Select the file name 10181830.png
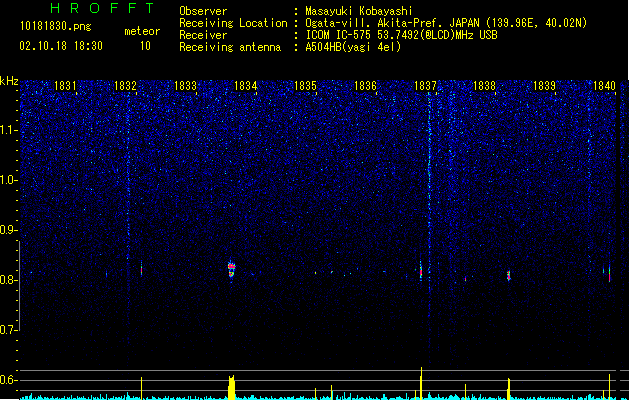 click(56, 27)
